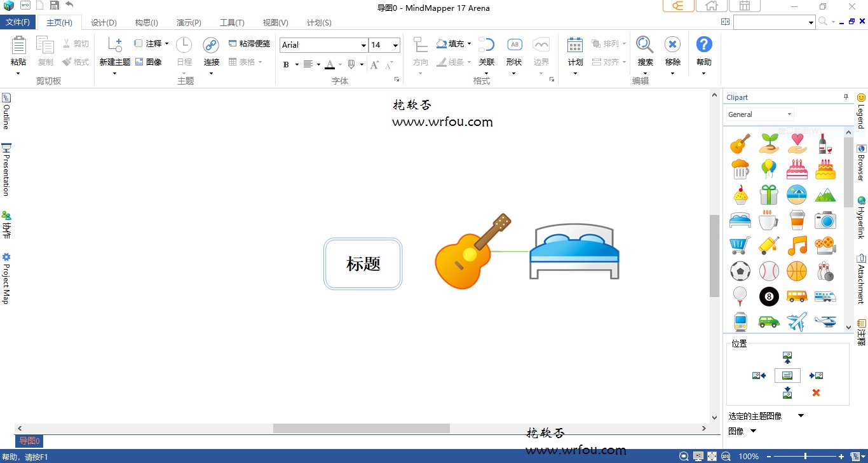Open font name Arial dropdown
The height and width of the screenshot is (463, 868).
pyautogui.click(x=363, y=45)
